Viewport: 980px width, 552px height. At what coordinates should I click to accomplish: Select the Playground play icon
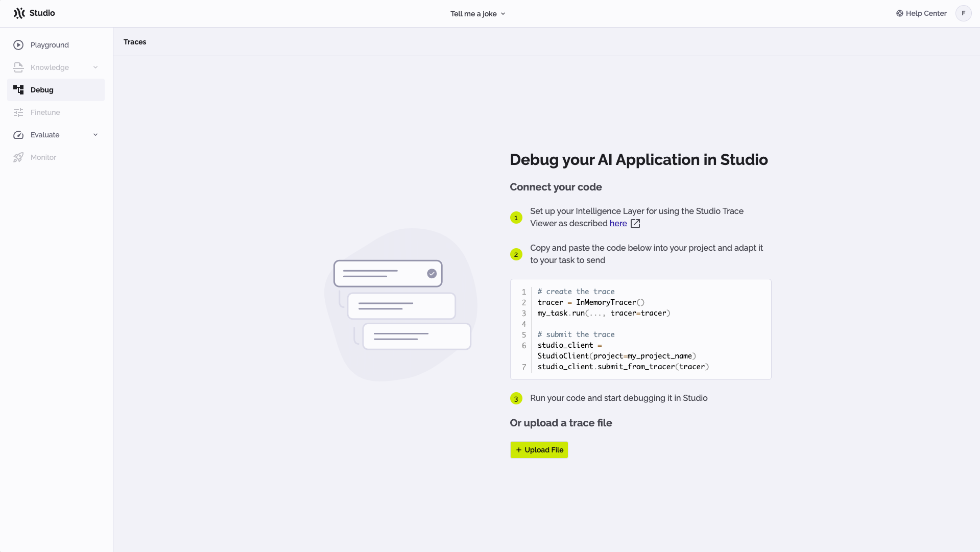[x=18, y=45]
